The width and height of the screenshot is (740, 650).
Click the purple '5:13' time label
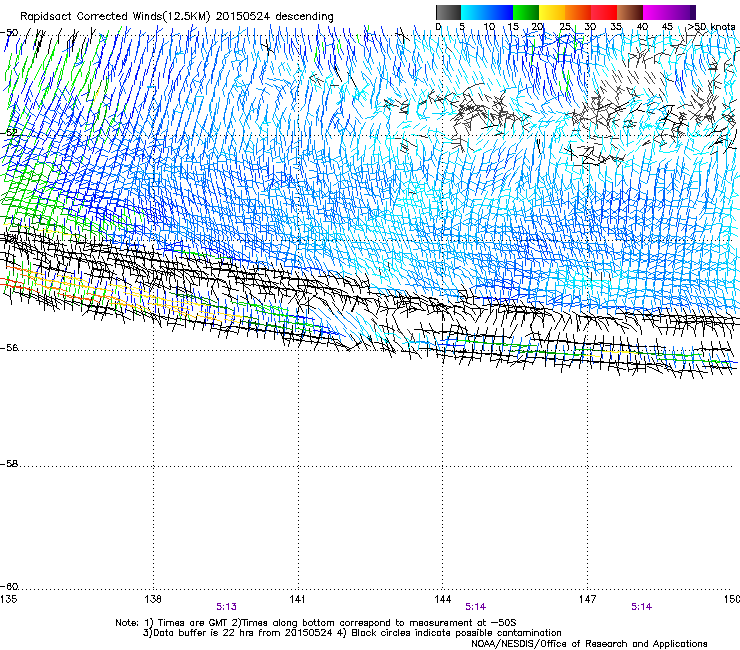click(x=227, y=607)
